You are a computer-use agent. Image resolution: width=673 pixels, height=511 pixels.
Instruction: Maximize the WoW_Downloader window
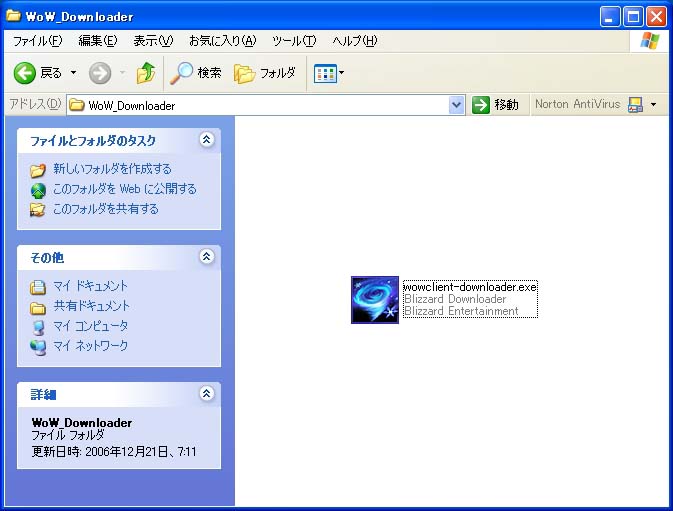(x=633, y=17)
